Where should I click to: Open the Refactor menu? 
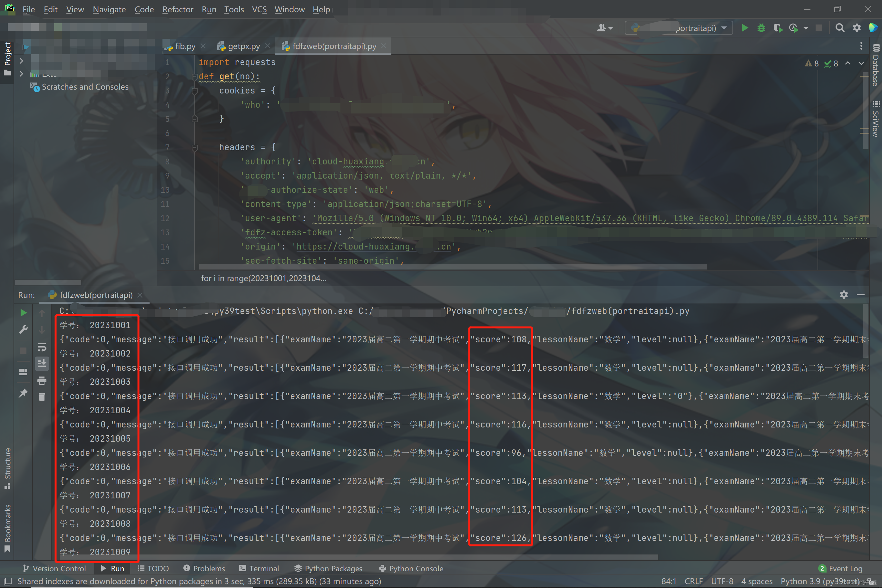tap(177, 9)
